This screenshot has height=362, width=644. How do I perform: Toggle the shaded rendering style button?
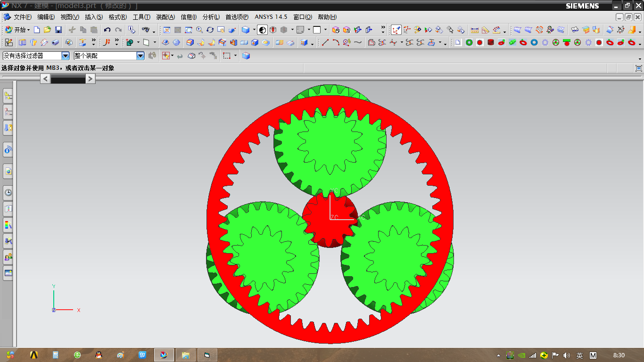(263, 30)
